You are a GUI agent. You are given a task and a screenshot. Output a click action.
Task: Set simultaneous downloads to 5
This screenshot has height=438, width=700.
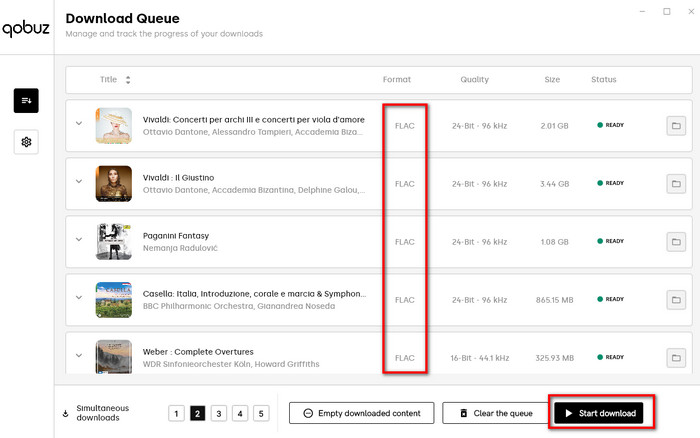pyautogui.click(x=261, y=413)
